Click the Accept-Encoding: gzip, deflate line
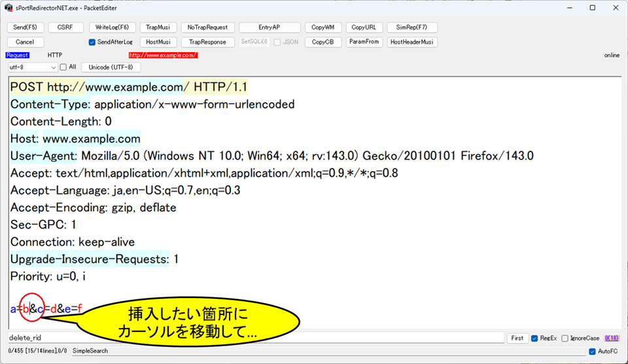628x364 pixels. pos(94,207)
